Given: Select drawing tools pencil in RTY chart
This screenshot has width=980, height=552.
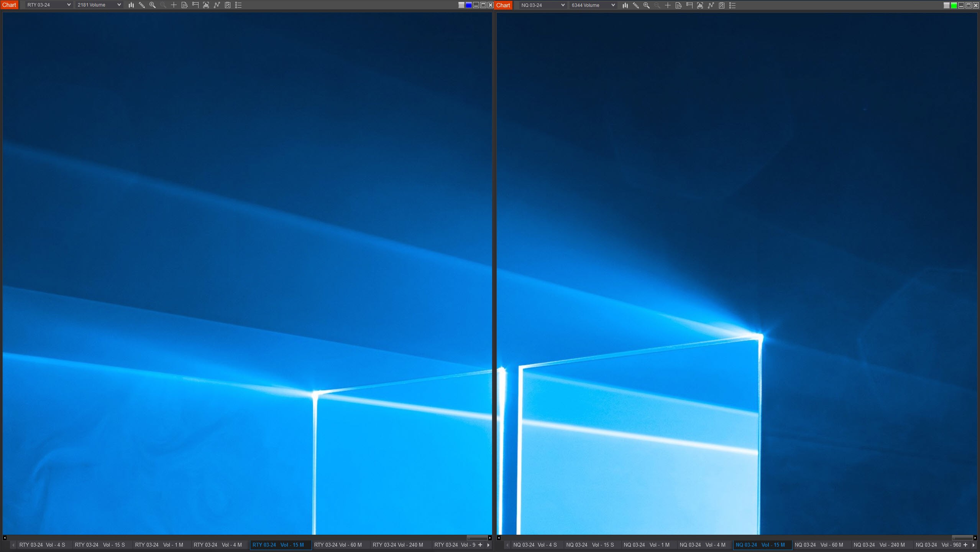Looking at the screenshot, I should pyautogui.click(x=141, y=5).
